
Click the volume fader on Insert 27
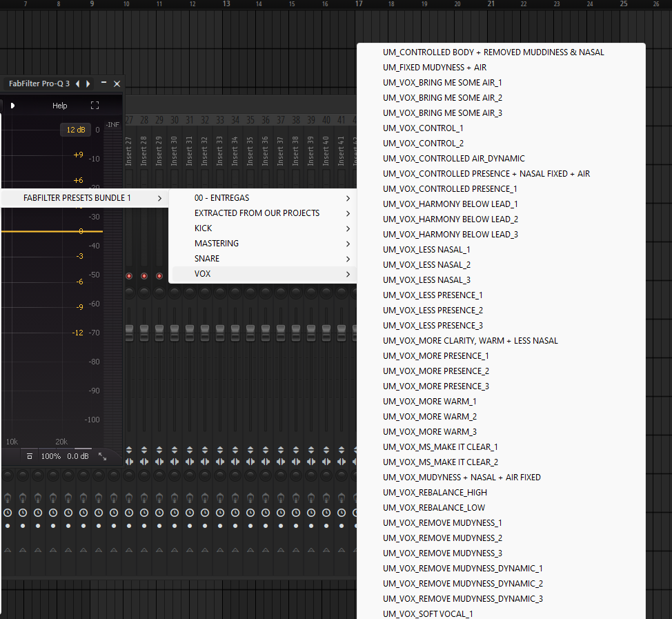(x=129, y=333)
